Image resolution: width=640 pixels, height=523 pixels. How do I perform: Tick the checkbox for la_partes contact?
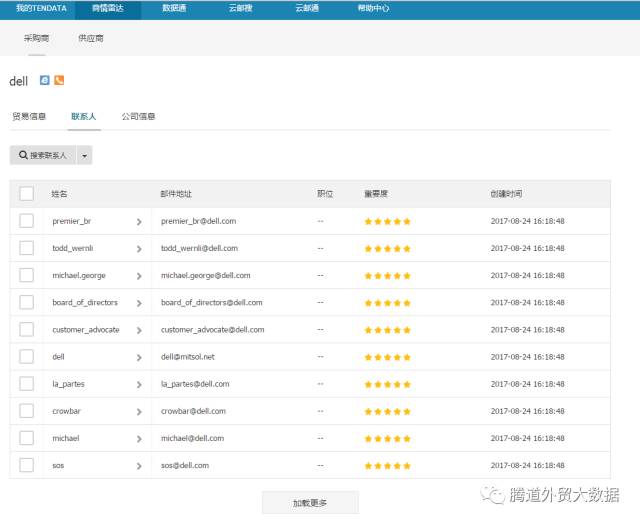27,384
